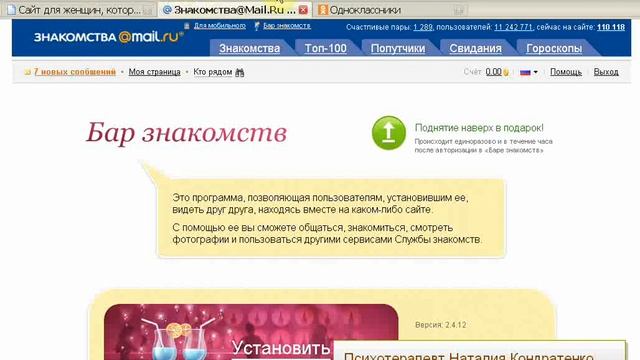Click the coin icon beside balance

[506, 73]
